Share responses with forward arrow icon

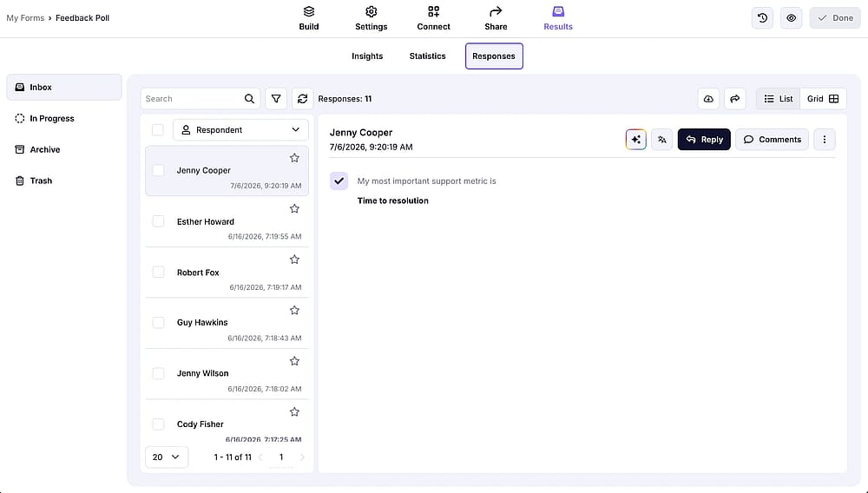click(x=734, y=98)
